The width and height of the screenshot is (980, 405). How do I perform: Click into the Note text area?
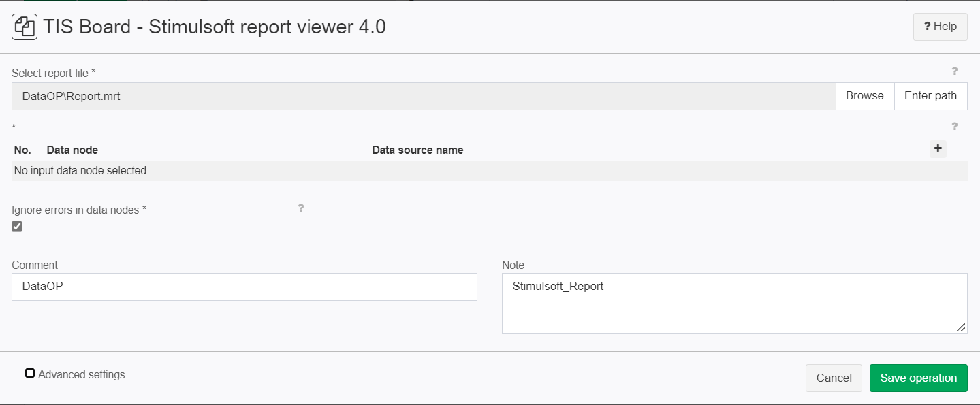point(734,304)
